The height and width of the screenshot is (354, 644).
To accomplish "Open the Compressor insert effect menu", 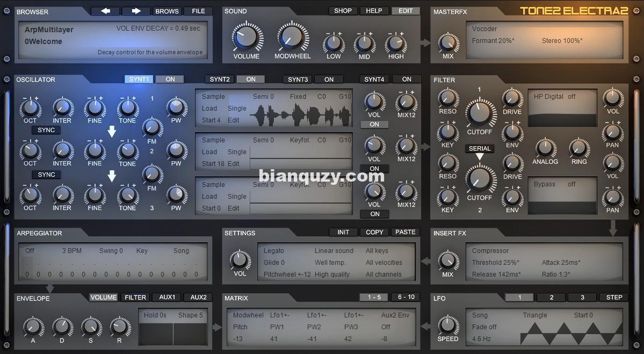I will [x=490, y=251].
